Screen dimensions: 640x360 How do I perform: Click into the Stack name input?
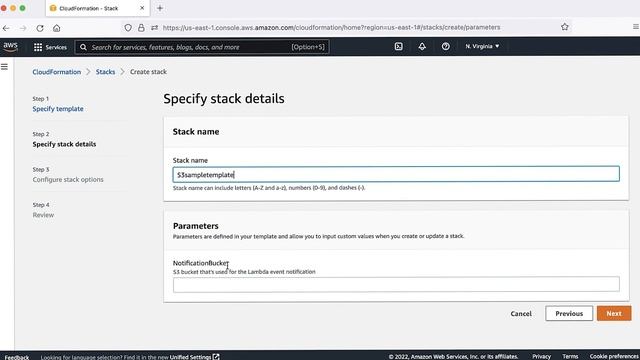coord(396,174)
